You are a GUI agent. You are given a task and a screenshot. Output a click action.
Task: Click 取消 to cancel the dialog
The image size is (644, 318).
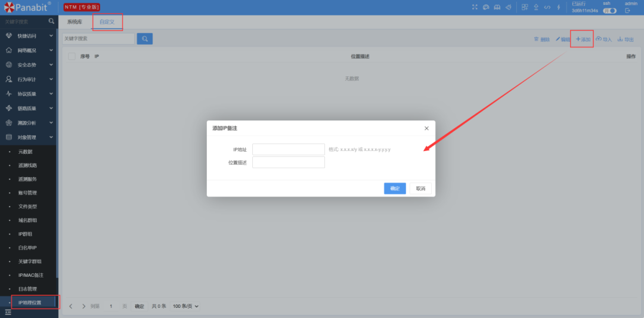tap(420, 189)
